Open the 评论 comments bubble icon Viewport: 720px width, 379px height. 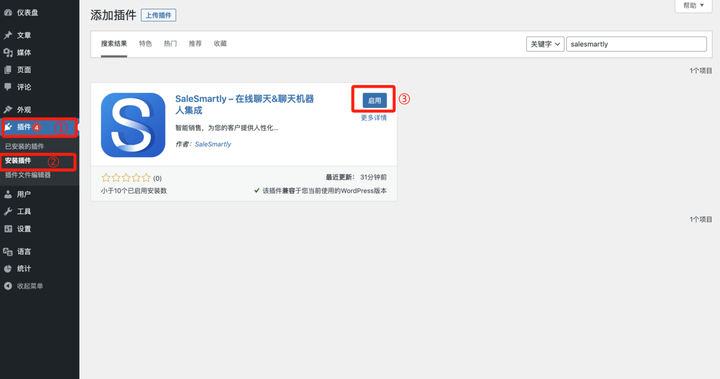coord(8,87)
